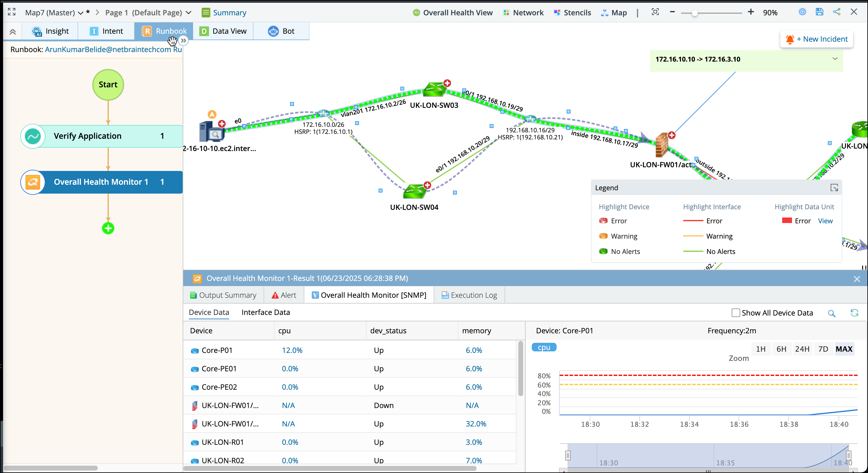Click the share map icon
Viewport: 868px width, 473px height.
[836, 12]
